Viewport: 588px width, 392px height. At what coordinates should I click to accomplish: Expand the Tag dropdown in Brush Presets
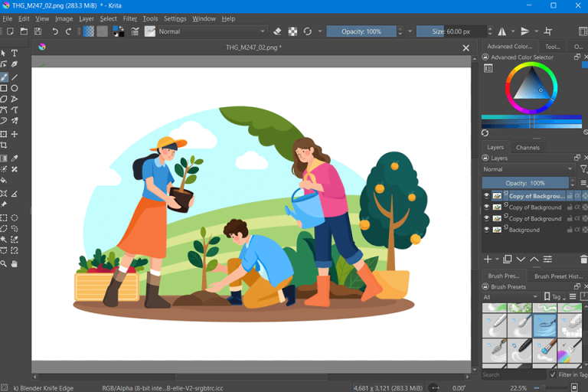(x=555, y=297)
